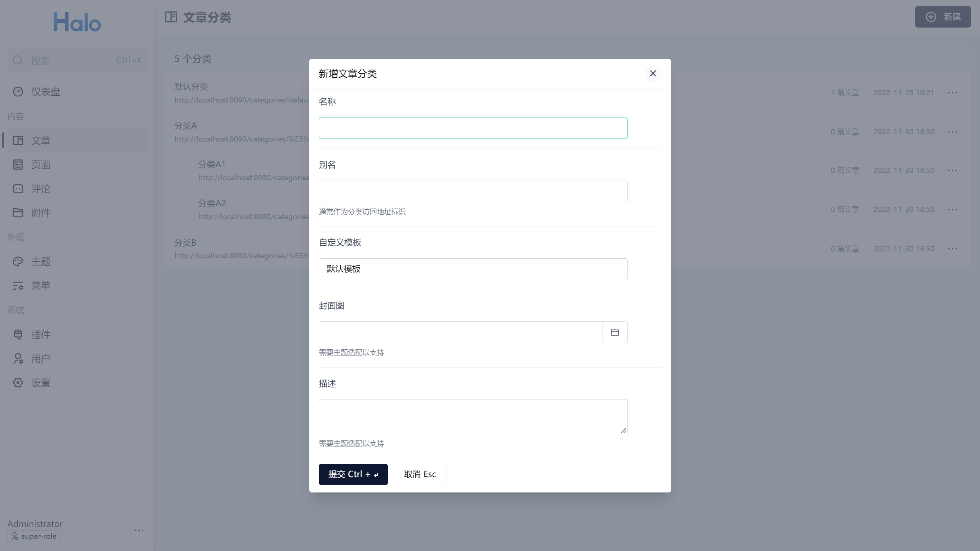Open 插件 plugins in sidebar
The width and height of the screenshot is (980, 551).
(x=77, y=334)
